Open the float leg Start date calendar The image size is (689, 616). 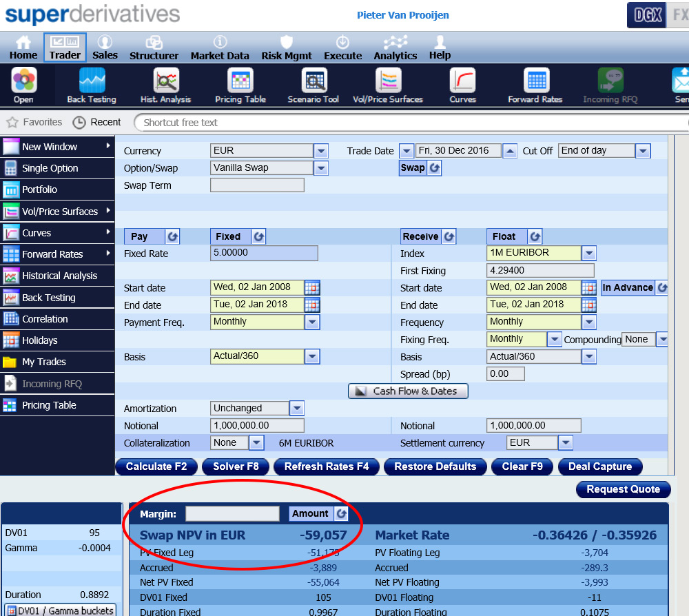(589, 288)
